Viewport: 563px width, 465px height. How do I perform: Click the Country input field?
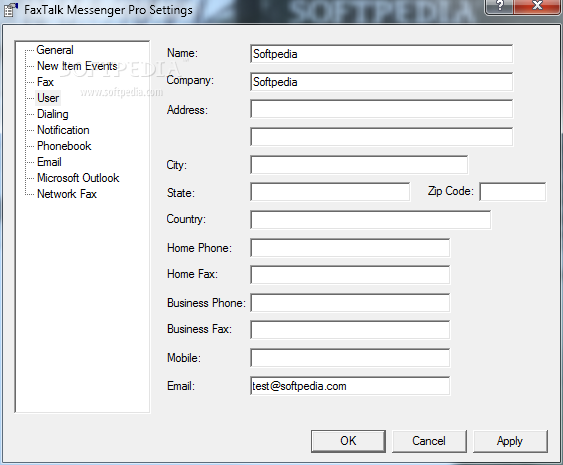371,220
